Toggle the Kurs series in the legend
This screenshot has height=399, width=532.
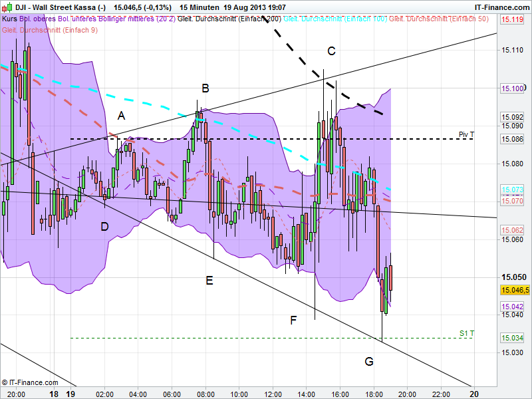pos(9,19)
